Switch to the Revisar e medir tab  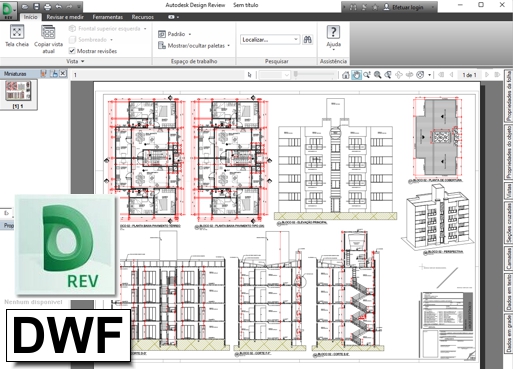65,17
